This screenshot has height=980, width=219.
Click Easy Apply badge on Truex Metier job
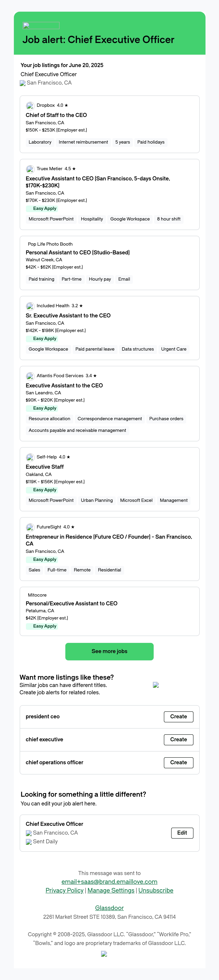[x=42, y=208]
